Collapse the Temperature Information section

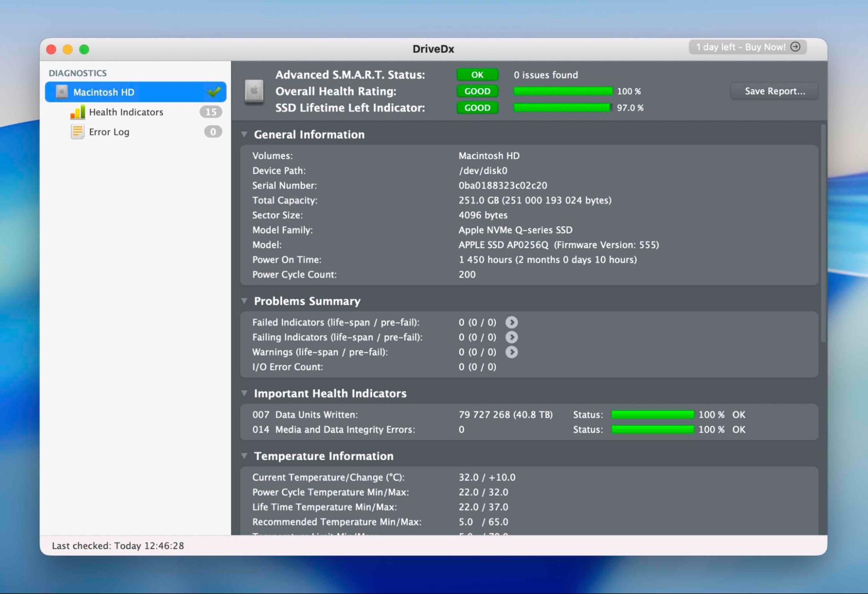point(244,456)
